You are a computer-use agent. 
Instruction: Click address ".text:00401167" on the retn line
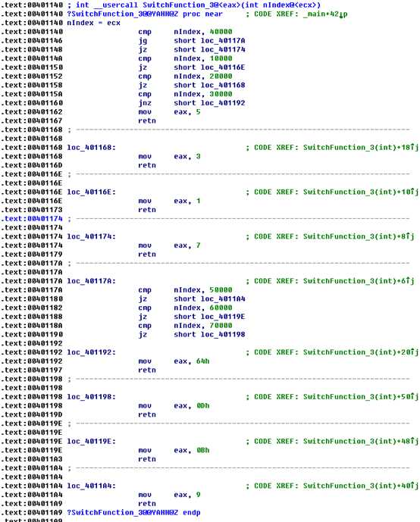[32, 121]
